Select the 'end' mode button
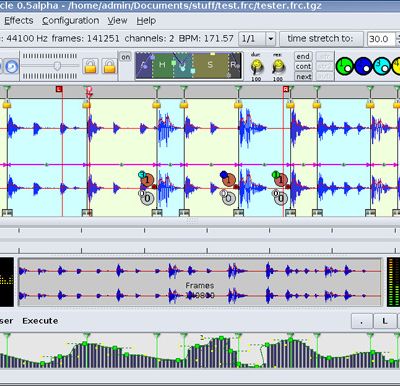Viewport: 400px width, 386px height. [x=303, y=56]
